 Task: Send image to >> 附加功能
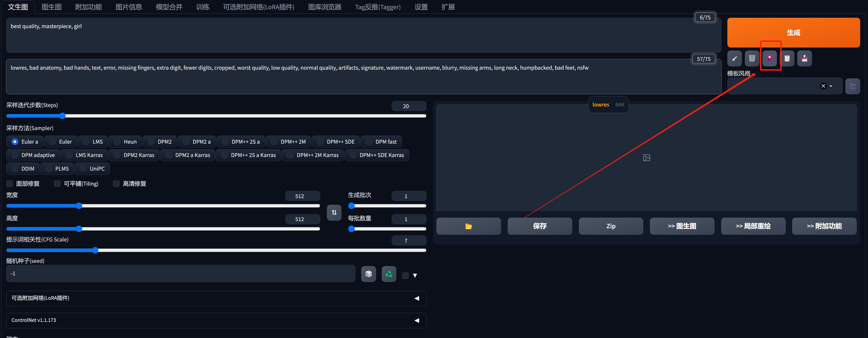[824, 226]
